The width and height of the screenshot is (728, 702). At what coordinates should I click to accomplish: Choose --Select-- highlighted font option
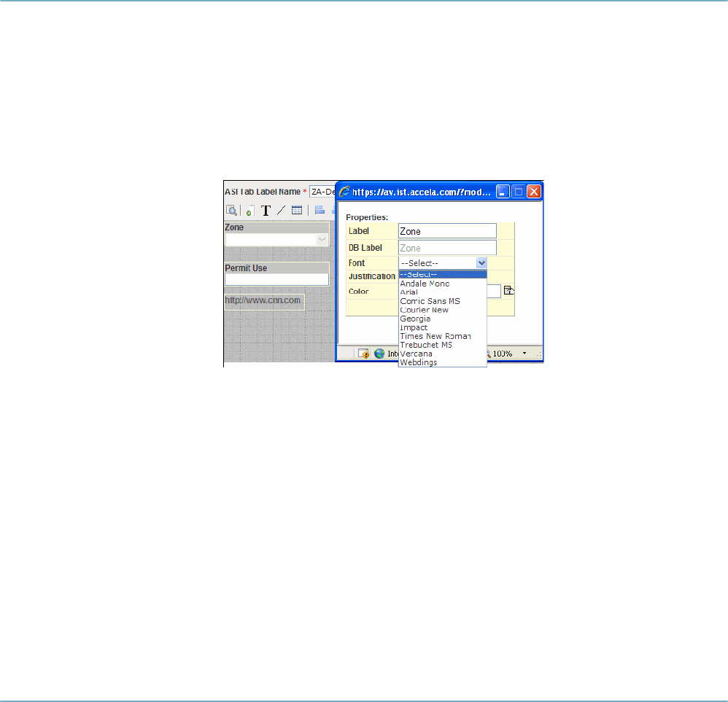click(x=443, y=275)
